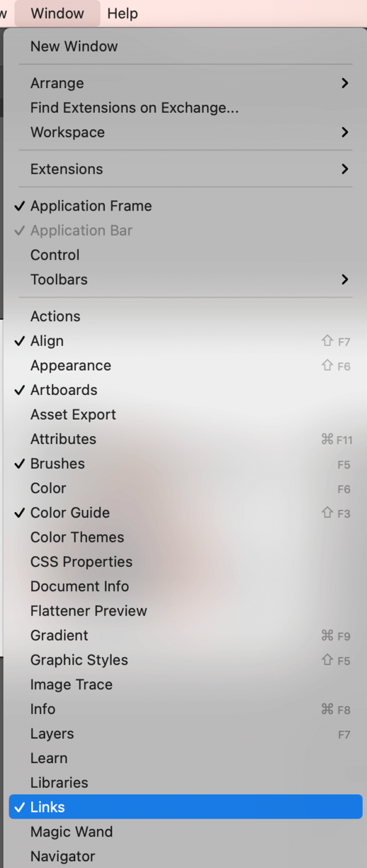Expand the Extensions submenu

click(67, 168)
